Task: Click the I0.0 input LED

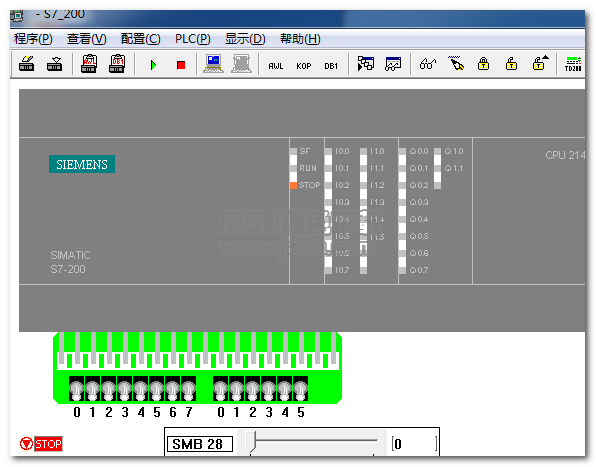Action: (x=328, y=151)
